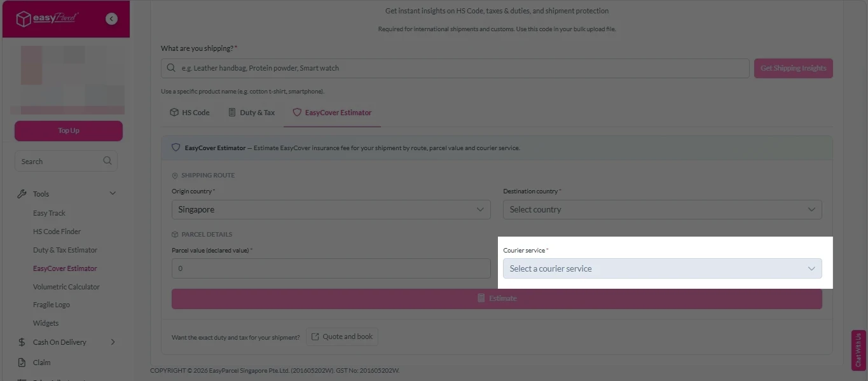Open Cash On Delivery menu item
Viewport: 868px width, 381px height.
(60, 342)
